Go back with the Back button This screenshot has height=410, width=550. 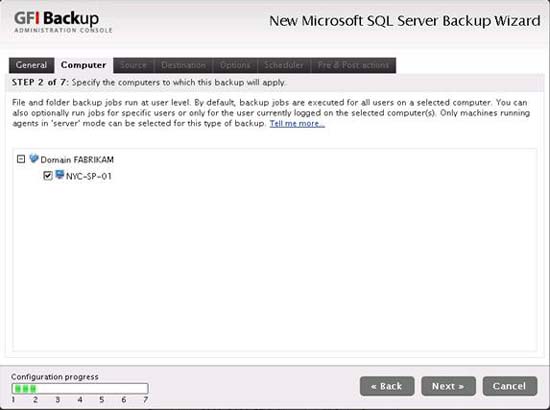[x=387, y=386]
